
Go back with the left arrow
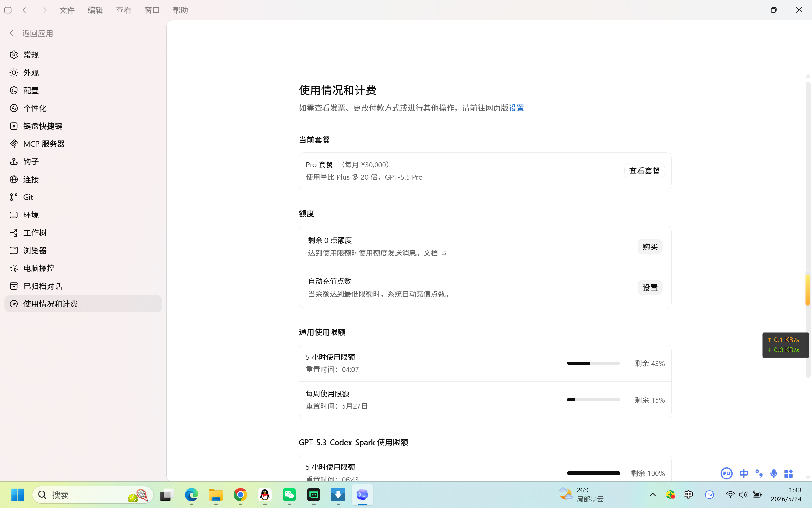[x=25, y=10]
